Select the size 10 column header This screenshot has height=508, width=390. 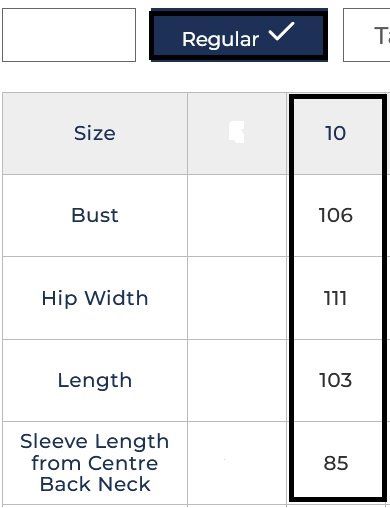pos(336,133)
